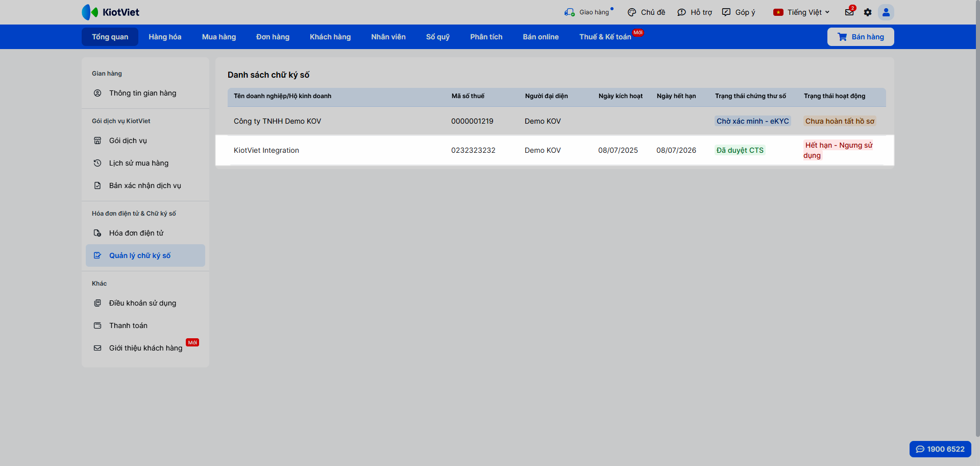The width and height of the screenshot is (980, 466).
Task: Go to Gói dịch vụ page
Action: 145,141
